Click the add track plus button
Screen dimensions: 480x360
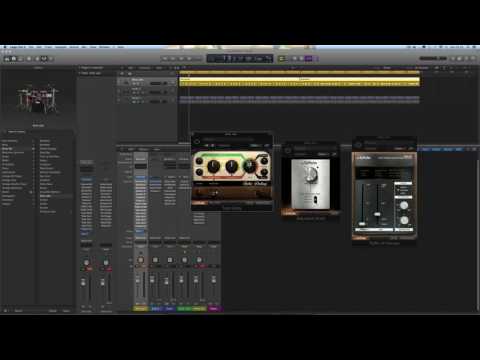[122, 73]
